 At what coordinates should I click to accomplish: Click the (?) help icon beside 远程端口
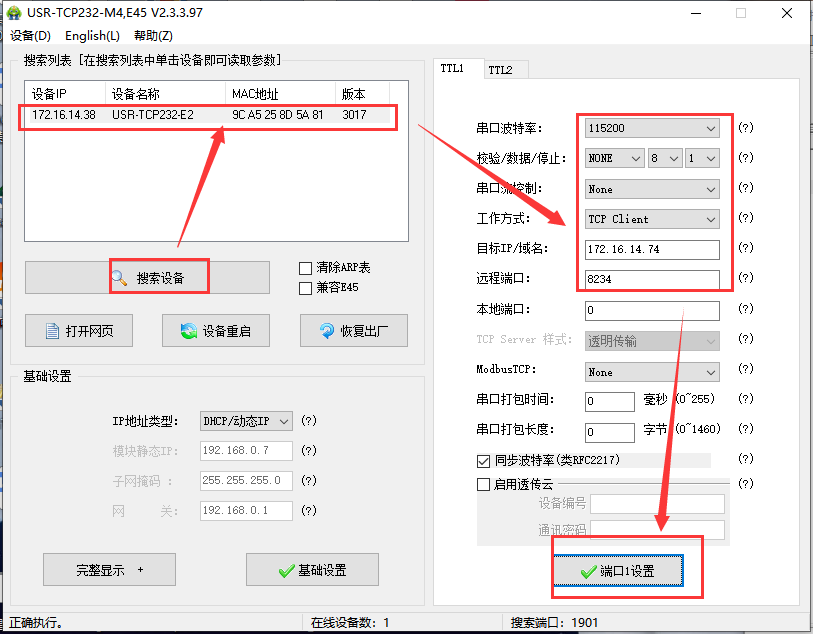pyautogui.click(x=745, y=279)
